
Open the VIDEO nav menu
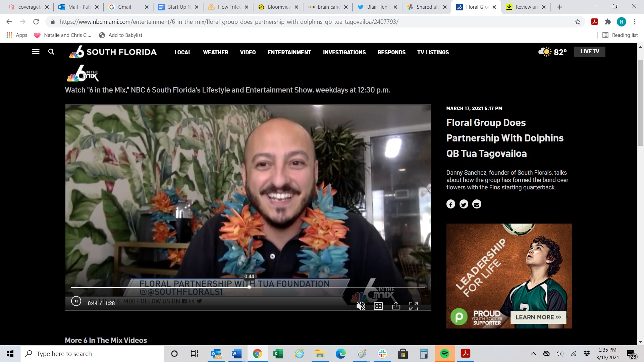[248, 52]
